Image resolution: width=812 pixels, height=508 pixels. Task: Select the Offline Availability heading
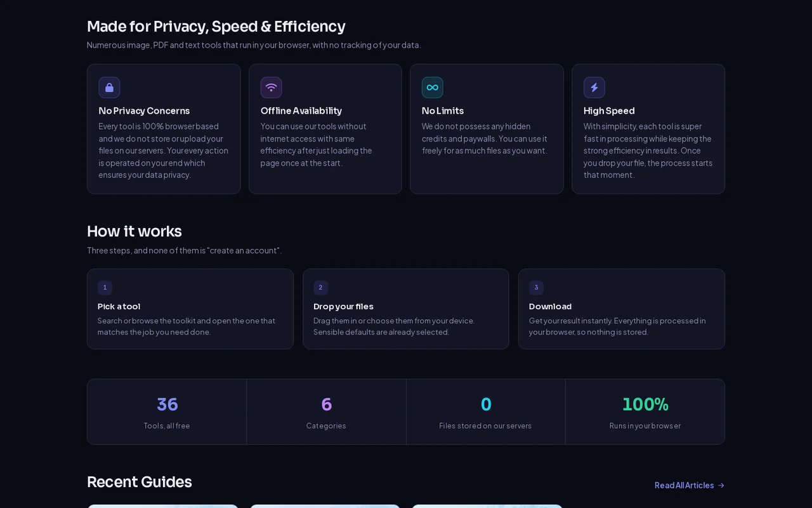pos(301,110)
